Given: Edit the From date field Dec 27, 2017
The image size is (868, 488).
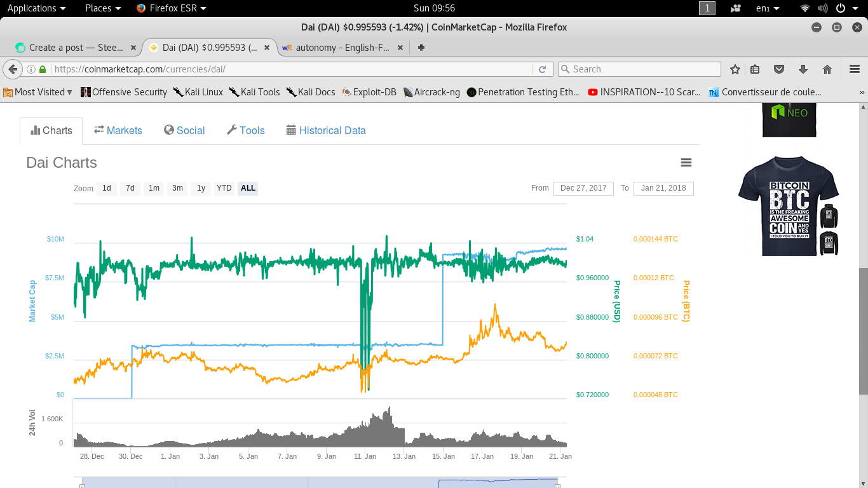Looking at the screenshot, I should [583, 188].
